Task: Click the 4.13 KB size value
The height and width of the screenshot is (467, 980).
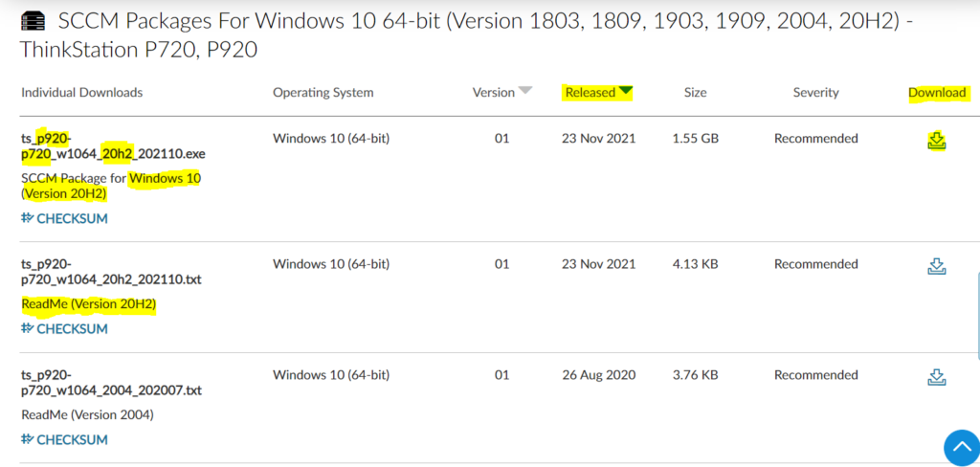Action: click(695, 264)
